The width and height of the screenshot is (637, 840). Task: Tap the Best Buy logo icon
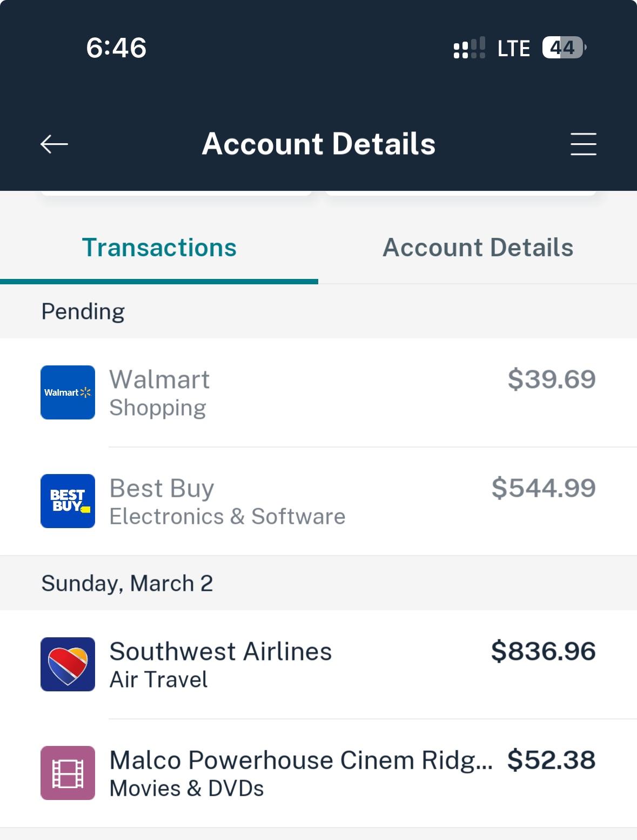(x=68, y=501)
